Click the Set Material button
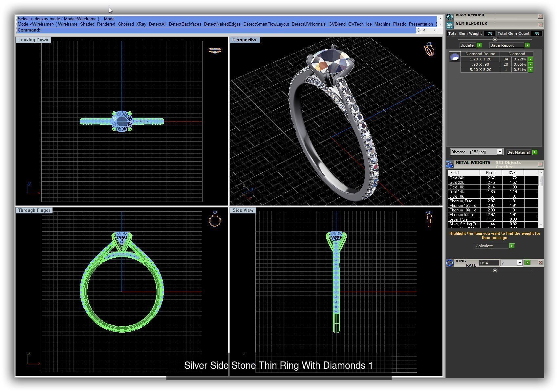Screen dimensions: 558x392 coord(519,152)
